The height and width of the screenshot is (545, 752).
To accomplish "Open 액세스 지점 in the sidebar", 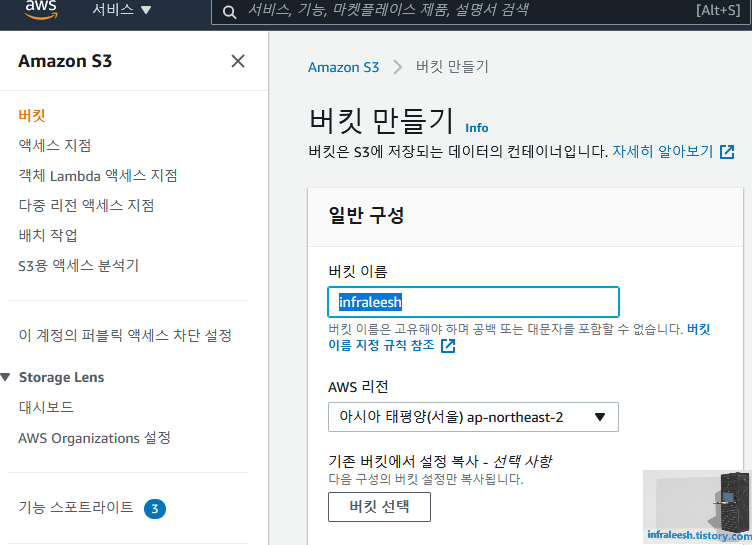I will click(55, 145).
